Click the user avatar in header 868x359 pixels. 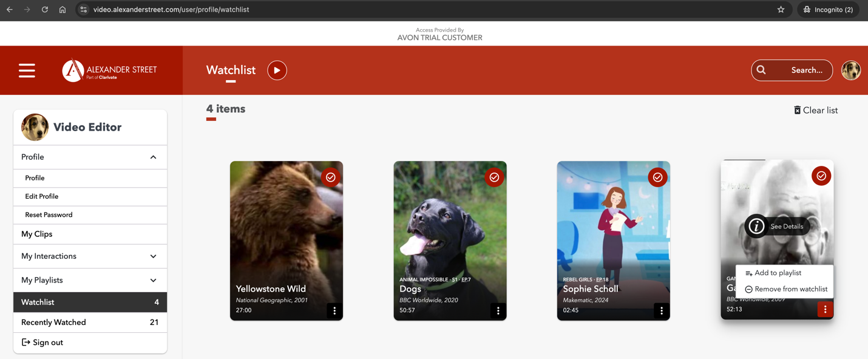coord(850,70)
